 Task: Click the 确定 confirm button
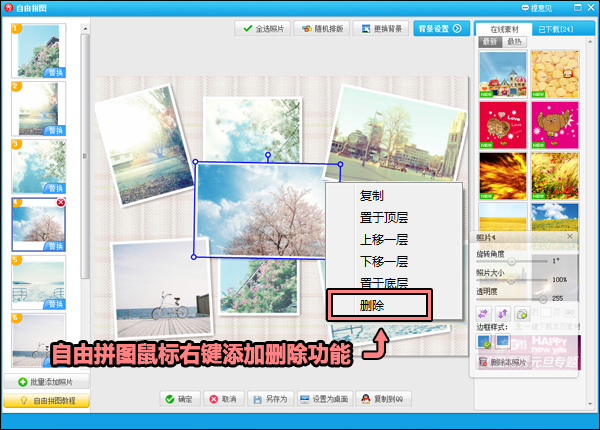(x=180, y=399)
